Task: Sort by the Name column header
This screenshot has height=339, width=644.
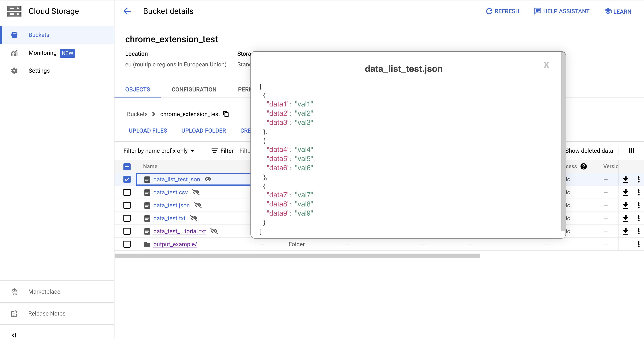Action: [150, 167]
